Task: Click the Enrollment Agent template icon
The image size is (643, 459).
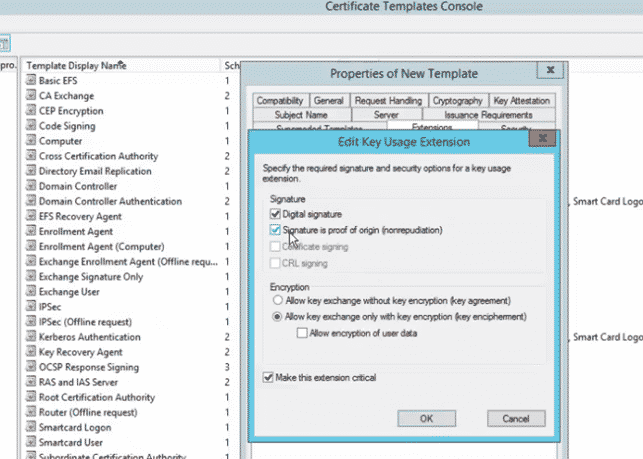Action: (x=31, y=231)
